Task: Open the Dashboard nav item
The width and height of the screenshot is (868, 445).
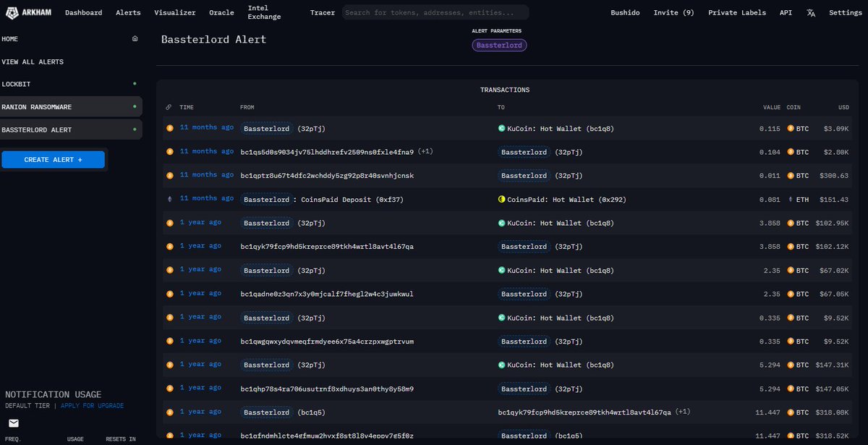Action: [x=83, y=12]
